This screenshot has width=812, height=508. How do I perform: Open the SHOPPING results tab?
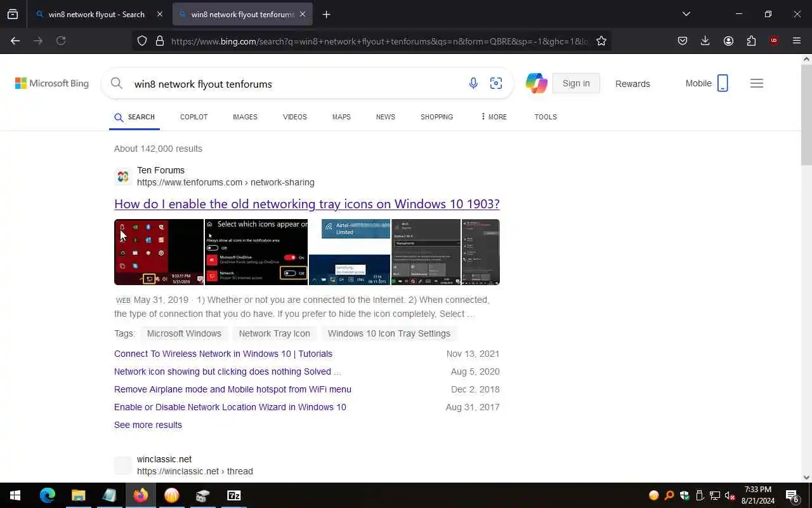click(436, 117)
